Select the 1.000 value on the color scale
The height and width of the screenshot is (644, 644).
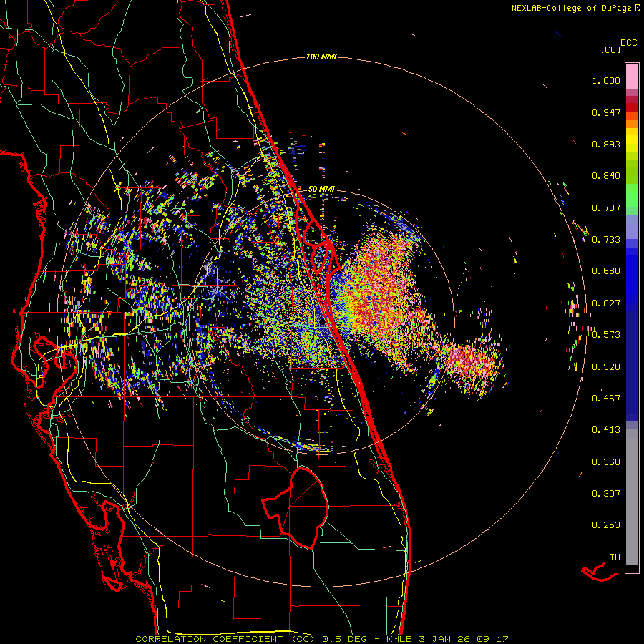click(606, 80)
